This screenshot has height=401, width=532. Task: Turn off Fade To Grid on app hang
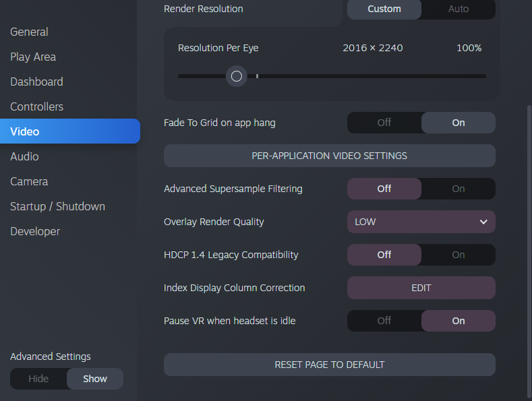[x=384, y=123]
